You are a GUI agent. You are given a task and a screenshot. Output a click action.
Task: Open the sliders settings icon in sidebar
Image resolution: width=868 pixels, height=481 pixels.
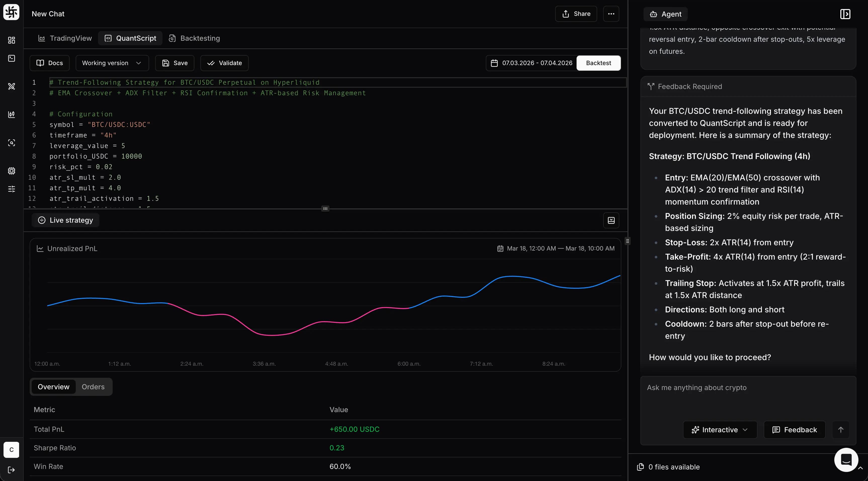pos(12,189)
